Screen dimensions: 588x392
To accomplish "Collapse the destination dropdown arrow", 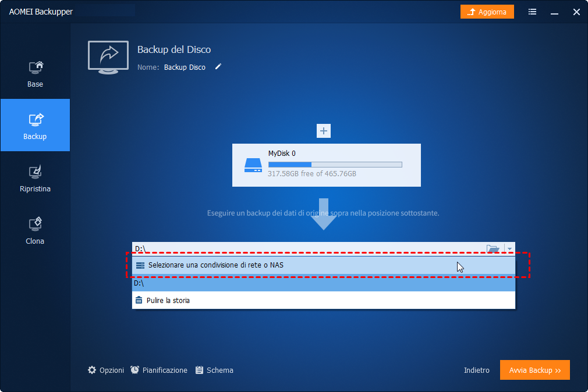I will click(x=509, y=249).
